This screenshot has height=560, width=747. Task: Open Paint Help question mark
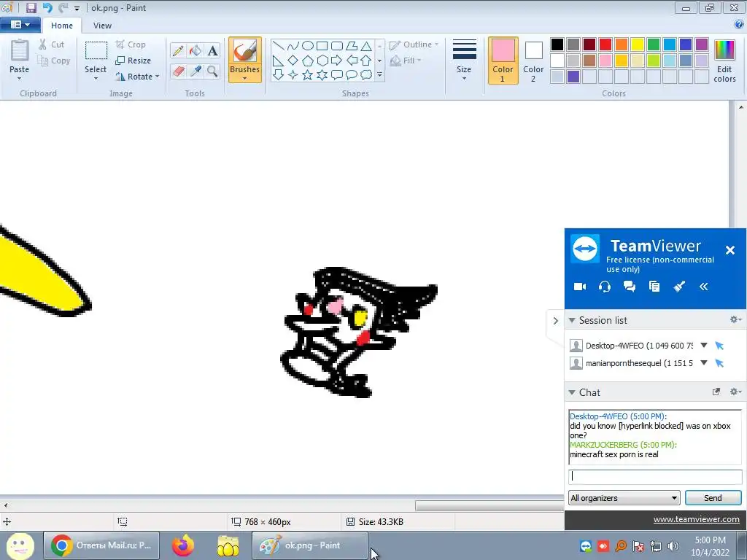[740, 24]
